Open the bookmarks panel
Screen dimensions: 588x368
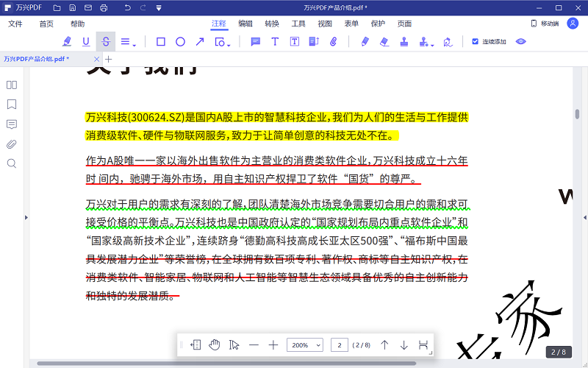pos(12,105)
